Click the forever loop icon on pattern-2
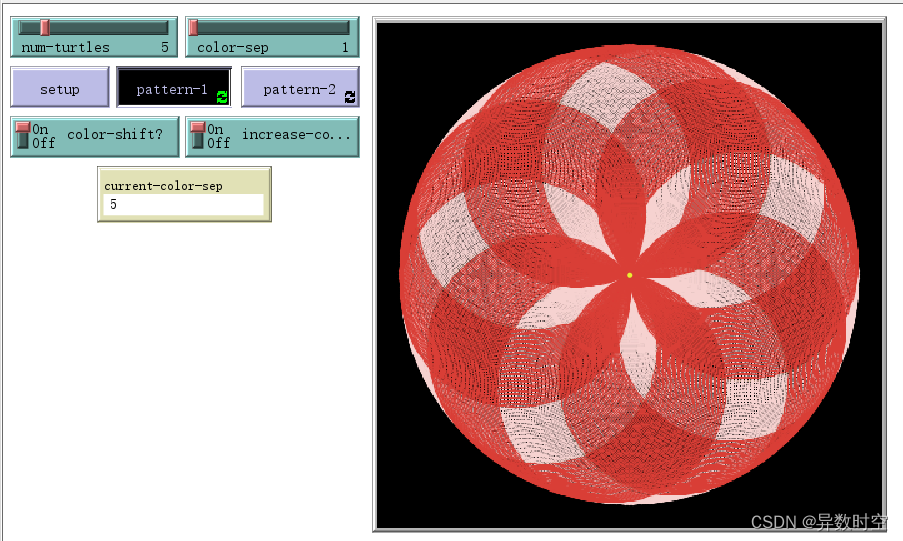 (350, 97)
